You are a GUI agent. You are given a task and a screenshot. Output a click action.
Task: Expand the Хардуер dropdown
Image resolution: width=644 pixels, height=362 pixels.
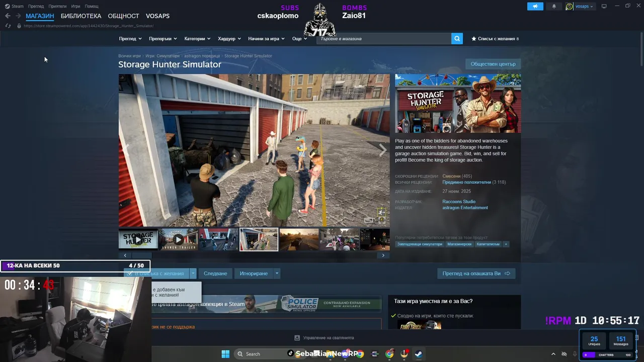click(x=229, y=39)
